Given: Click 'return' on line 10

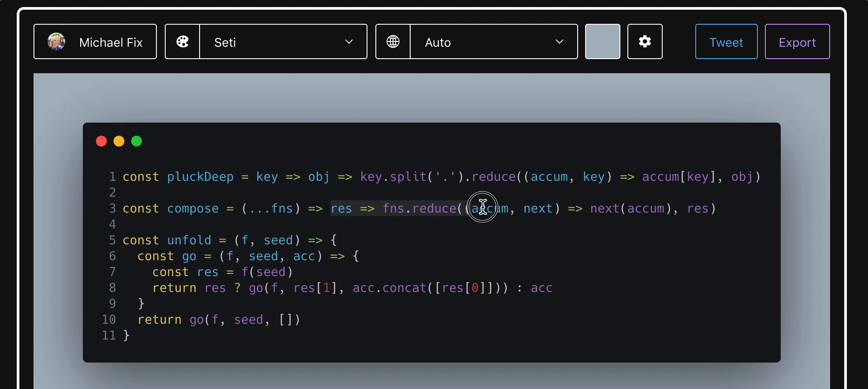Looking at the screenshot, I should (160, 320).
